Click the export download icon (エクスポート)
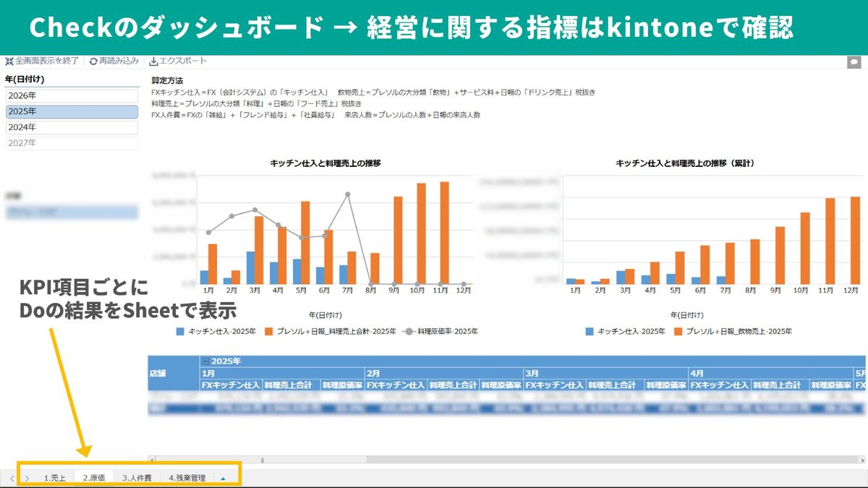The height and width of the screenshot is (488, 868). point(153,61)
